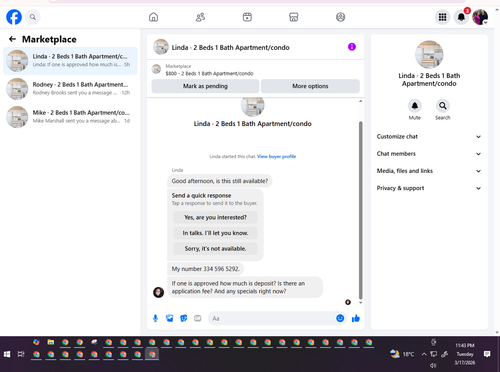Open File Explorer in the taskbar
Image resolution: width=500 pixels, height=372 pixels.
[x=51, y=342]
